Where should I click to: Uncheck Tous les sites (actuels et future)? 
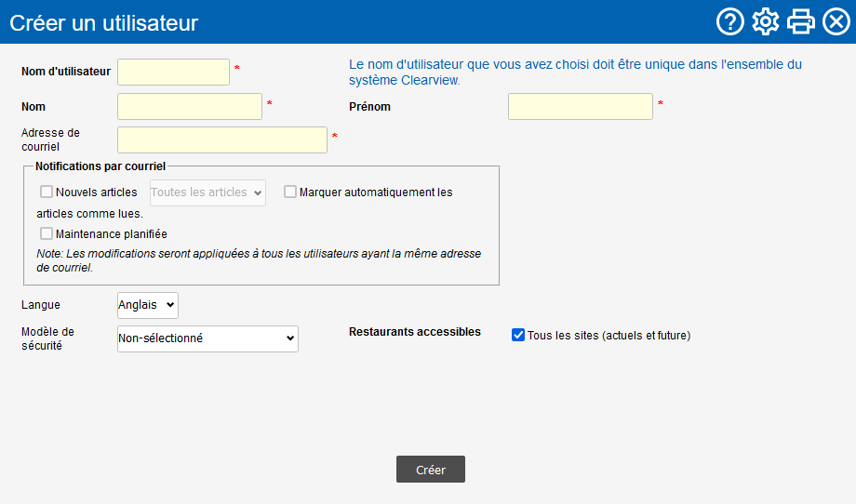pos(518,335)
